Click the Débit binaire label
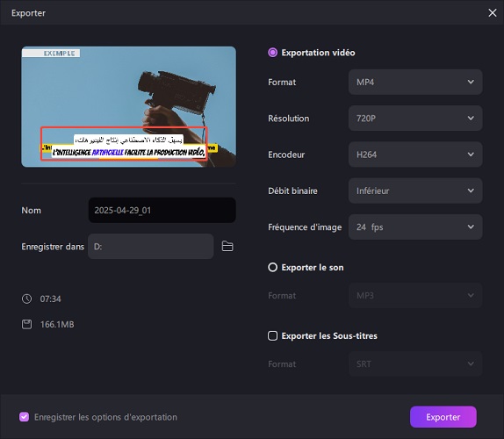Screen dimensions: 504x439 pos(292,191)
